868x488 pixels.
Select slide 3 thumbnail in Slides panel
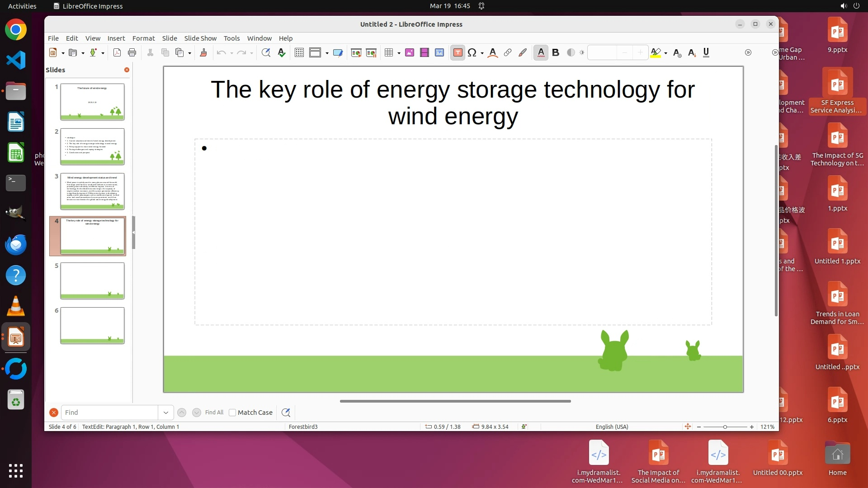pyautogui.click(x=92, y=191)
